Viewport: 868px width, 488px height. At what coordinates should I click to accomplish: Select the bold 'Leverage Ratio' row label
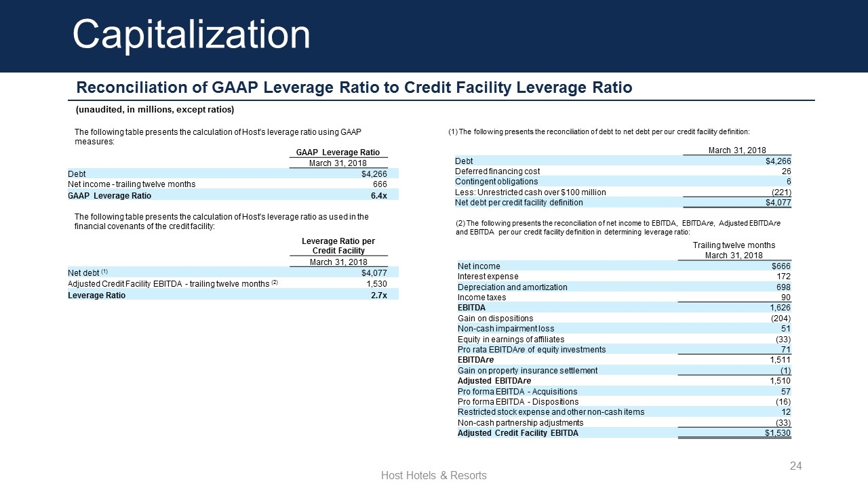tap(96, 295)
